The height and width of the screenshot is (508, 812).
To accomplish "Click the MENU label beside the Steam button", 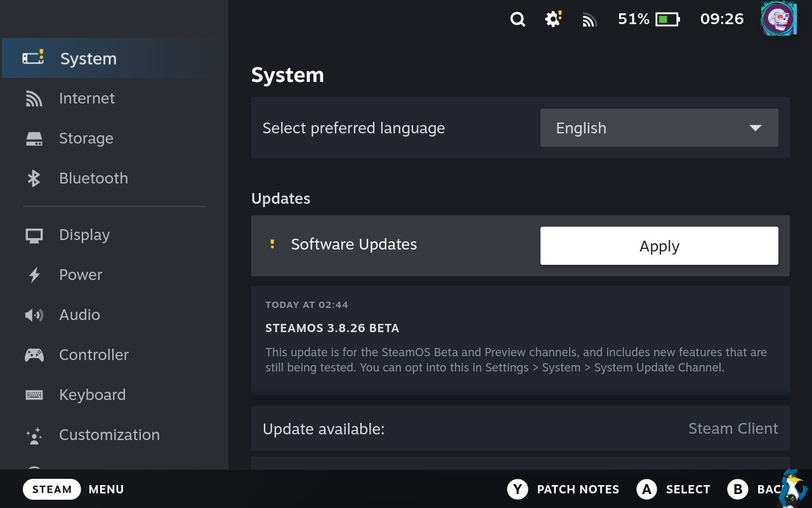I will tap(106, 489).
